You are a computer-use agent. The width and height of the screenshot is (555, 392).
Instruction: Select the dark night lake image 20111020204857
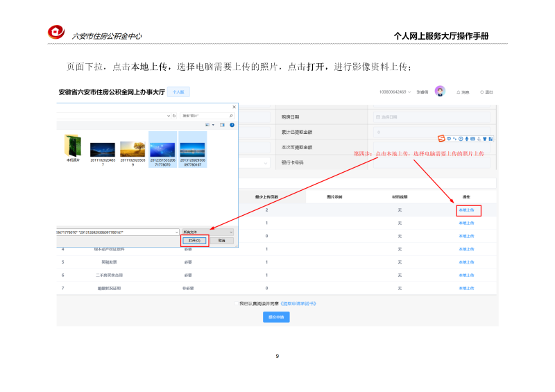pyautogui.click(x=103, y=155)
